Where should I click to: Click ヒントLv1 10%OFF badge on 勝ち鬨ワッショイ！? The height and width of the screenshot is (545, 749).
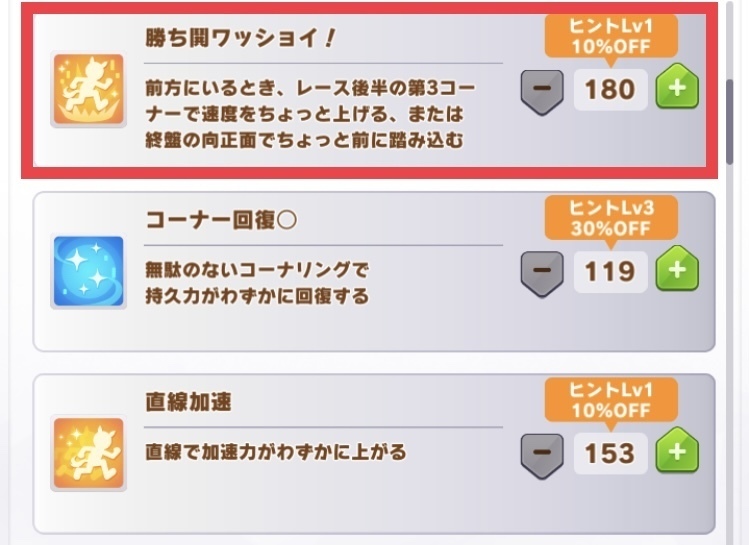pyautogui.click(x=611, y=37)
